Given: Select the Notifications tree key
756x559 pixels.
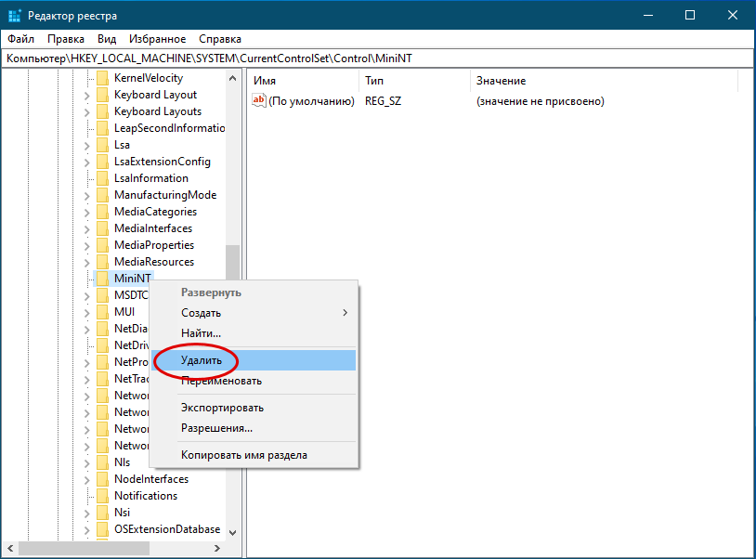Looking at the screenshot, I should 146,496.
